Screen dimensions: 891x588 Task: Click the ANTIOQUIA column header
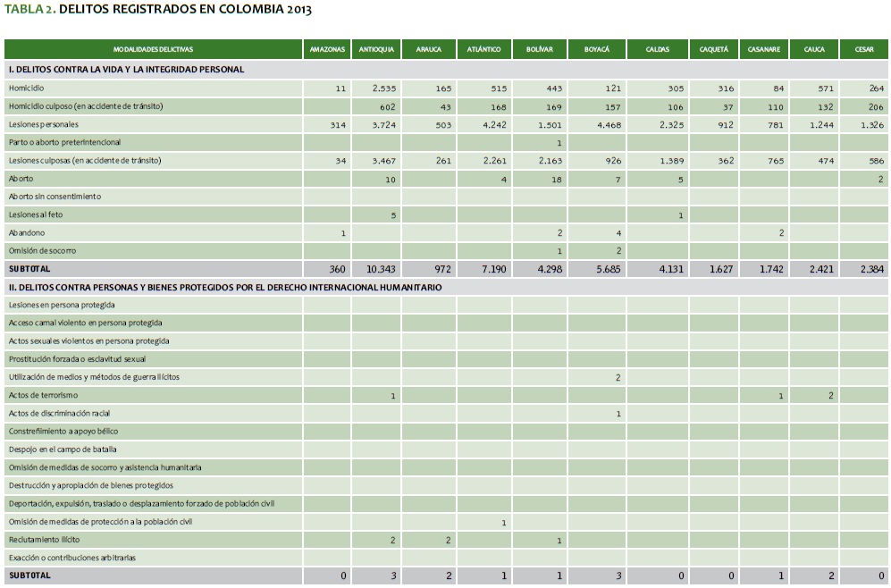pos(376,49)
